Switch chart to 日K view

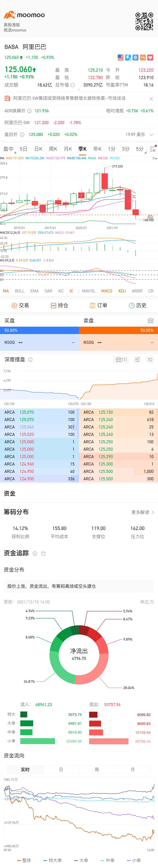[x=38, y=149]
